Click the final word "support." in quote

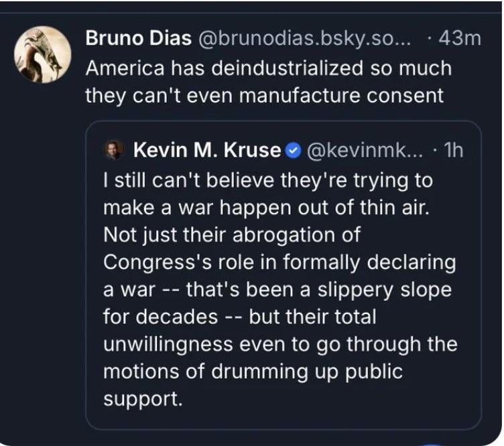tap(142, 398)
